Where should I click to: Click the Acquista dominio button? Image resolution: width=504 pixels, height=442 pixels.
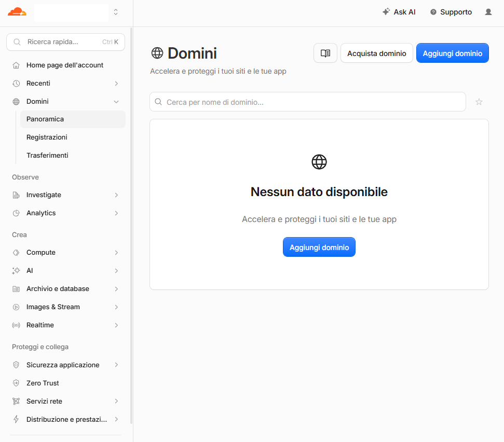[x=377, y=53]
